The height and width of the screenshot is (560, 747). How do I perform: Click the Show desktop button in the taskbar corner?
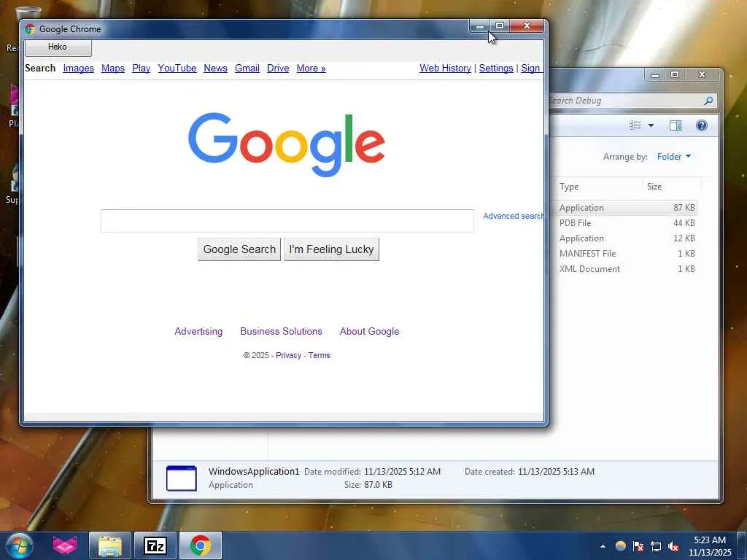point(742,545)
